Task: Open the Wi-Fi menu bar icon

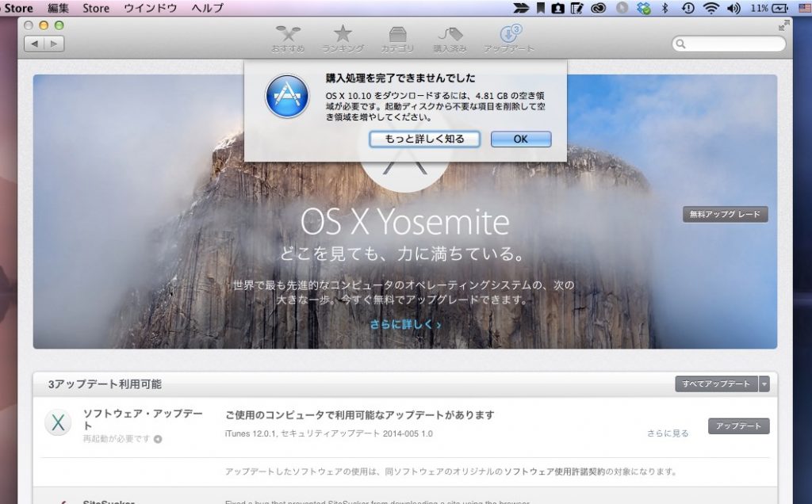Action: coord(711,8)
